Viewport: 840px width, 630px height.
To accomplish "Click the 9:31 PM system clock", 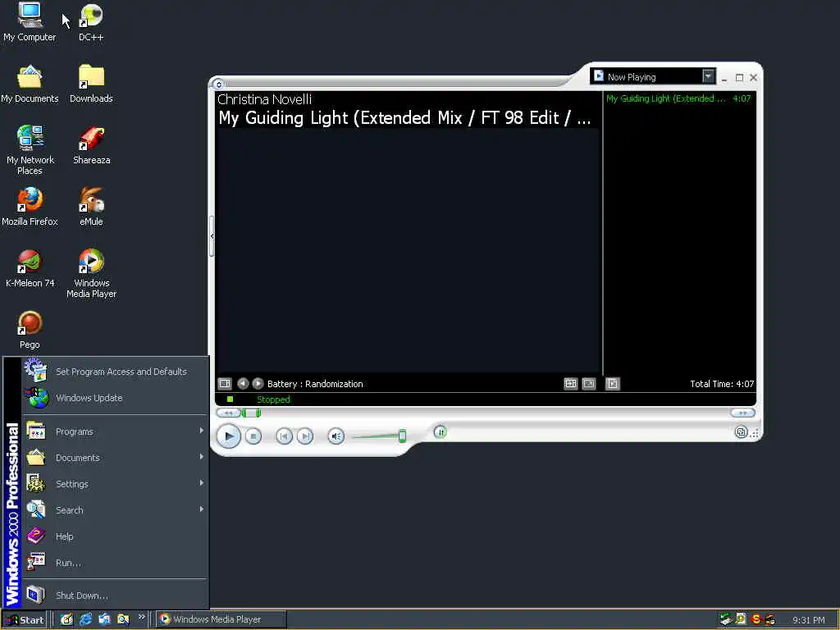I will tap(808, 620).
